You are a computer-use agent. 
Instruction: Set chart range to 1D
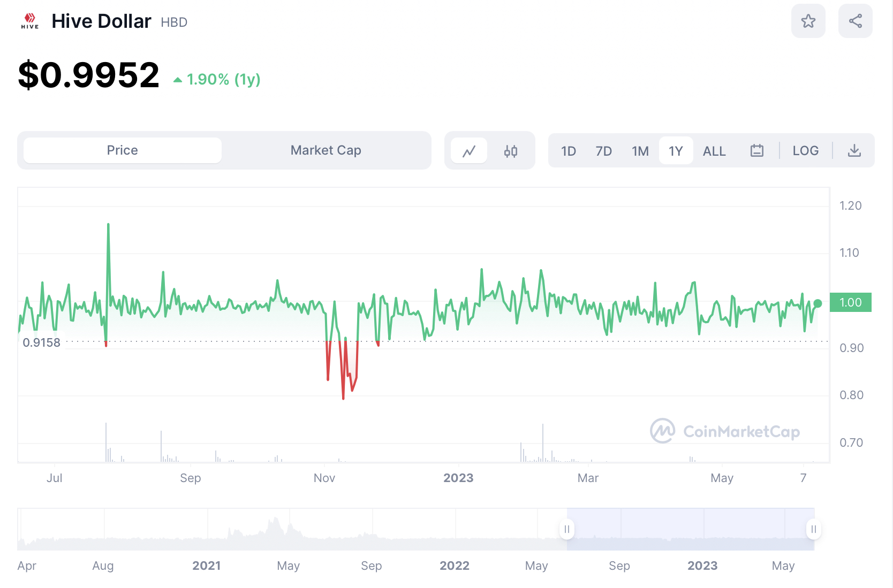click(569, 151)
